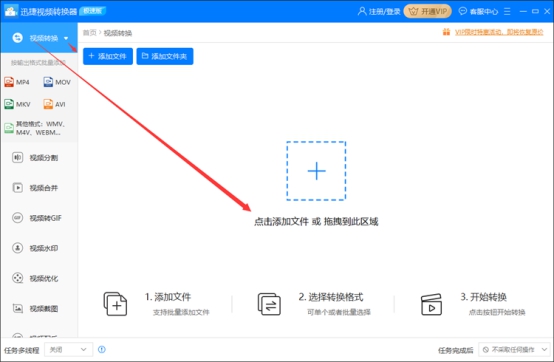Expand the 视频转换 dropdown arrow
Viewport: 554px width, 362px height.
(x=66, y=38)
